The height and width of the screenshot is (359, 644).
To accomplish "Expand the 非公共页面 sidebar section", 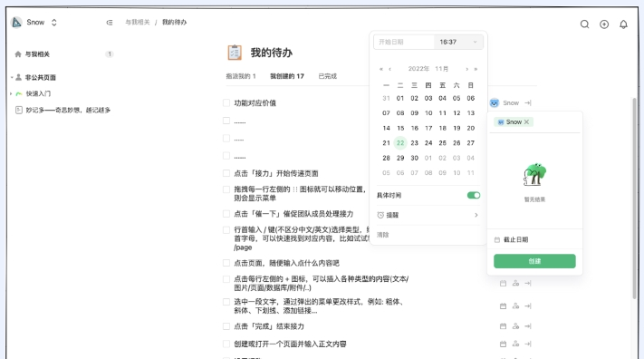I will (12, 77).
